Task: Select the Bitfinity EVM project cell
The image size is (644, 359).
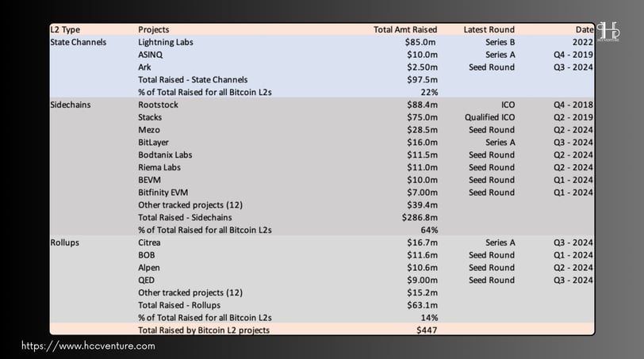Action: (163, 193)
